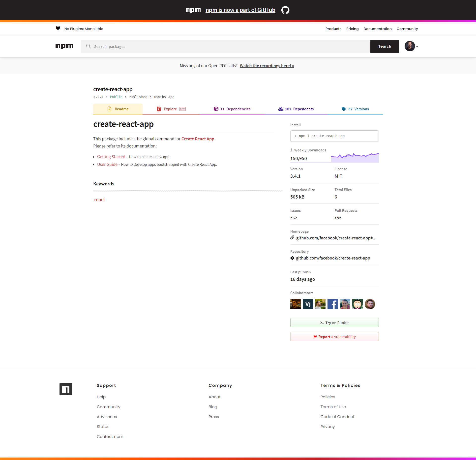Click the heart icon beside No Plugins; Monolithic
Viewport: 476px width, 460px height.
pos(58,28)
